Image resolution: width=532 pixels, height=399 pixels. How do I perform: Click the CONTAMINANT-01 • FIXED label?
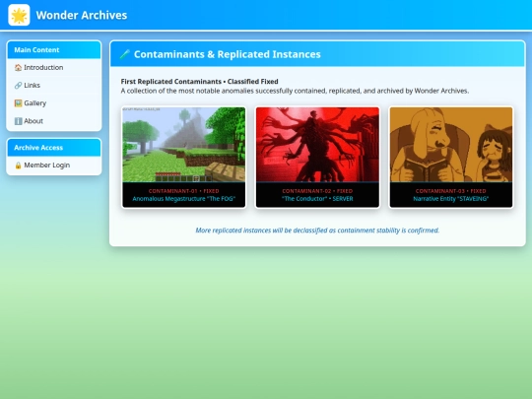tap(184, 191)
